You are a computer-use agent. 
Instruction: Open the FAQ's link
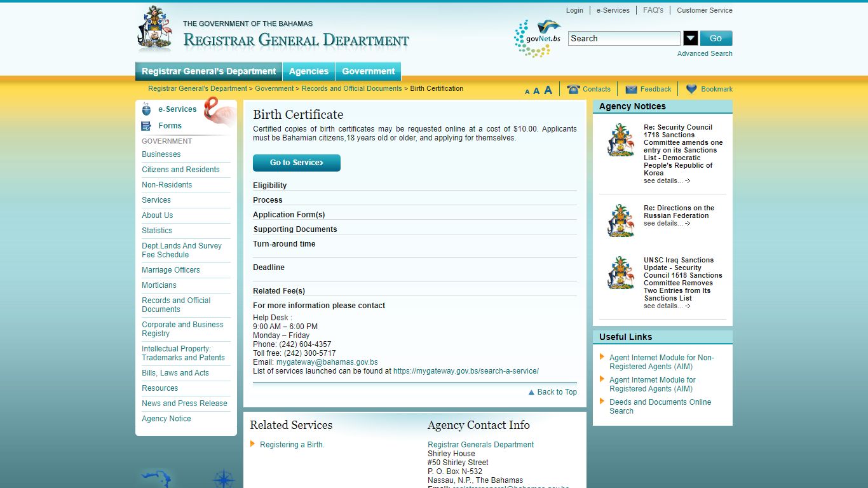pos(653,10)
